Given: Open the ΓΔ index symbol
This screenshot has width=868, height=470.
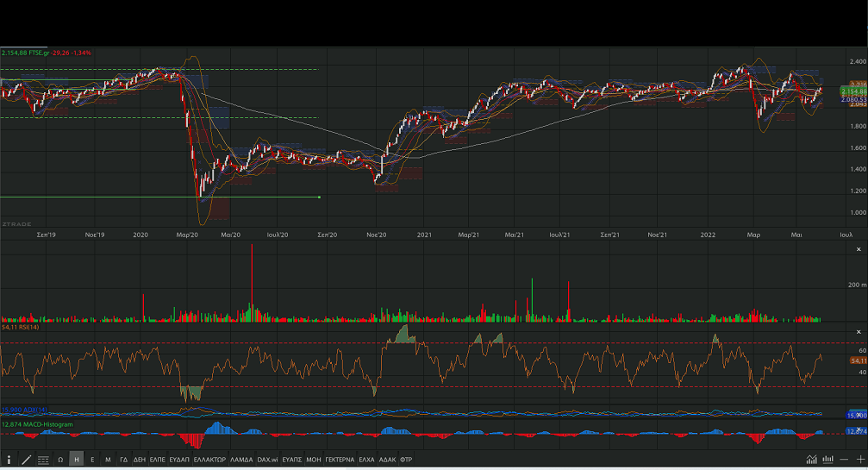Looking at the screenshot, I should coord(123,461).
